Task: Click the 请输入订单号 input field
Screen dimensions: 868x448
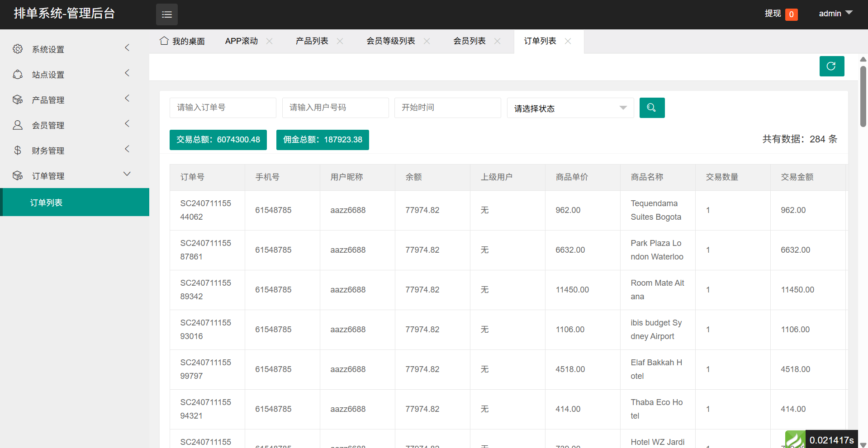Action: [x=223, y=108]
